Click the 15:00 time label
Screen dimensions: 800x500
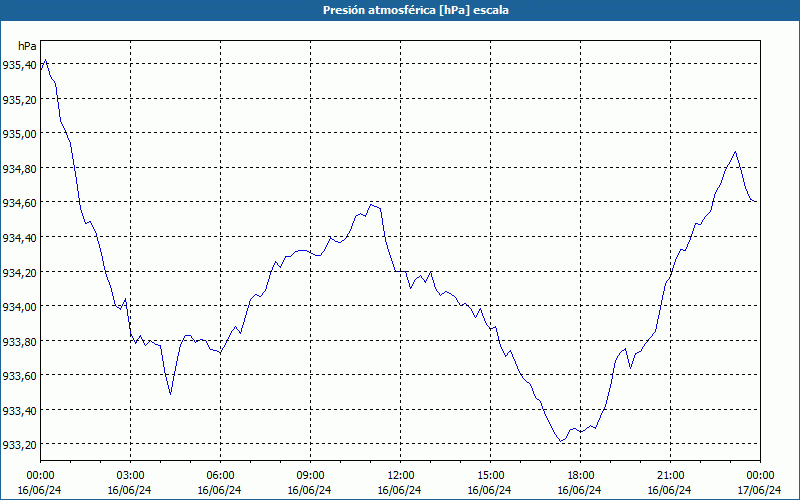490,476
